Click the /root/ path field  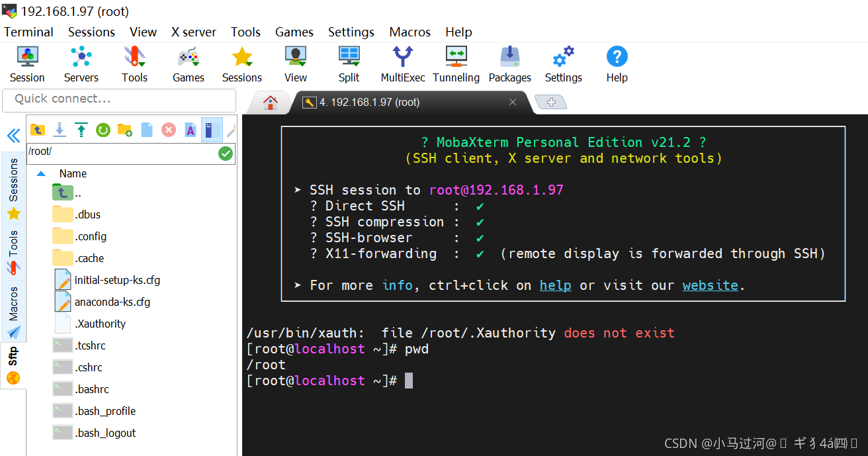(122, 153)
